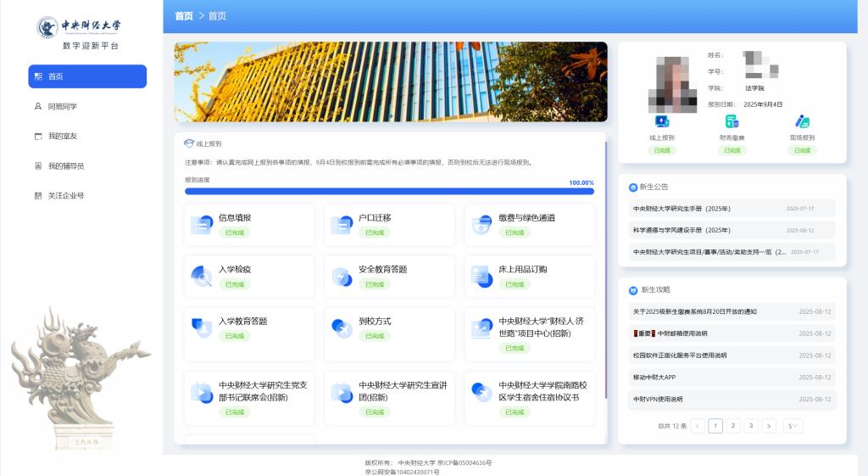
Task: Click the 信息填报 title text
Action: tap(235, 218)
